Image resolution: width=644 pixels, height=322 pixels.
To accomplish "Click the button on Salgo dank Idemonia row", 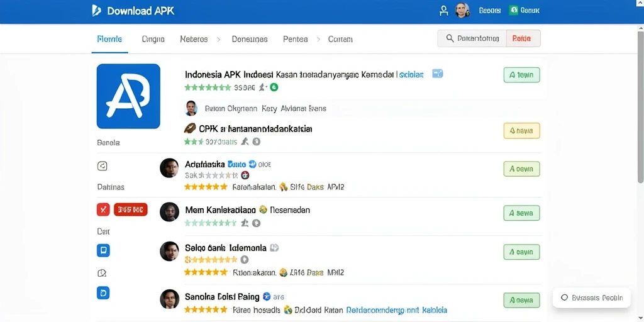I will 521,252.
